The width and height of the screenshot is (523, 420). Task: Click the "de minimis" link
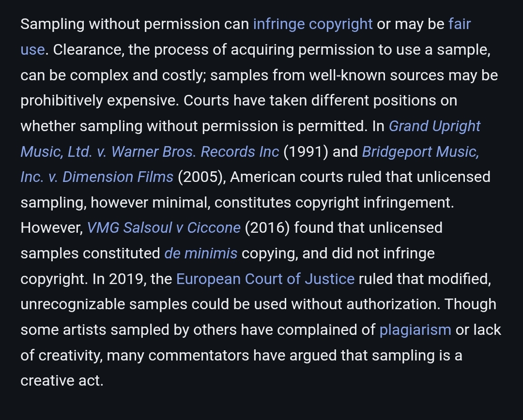point(200,253)
